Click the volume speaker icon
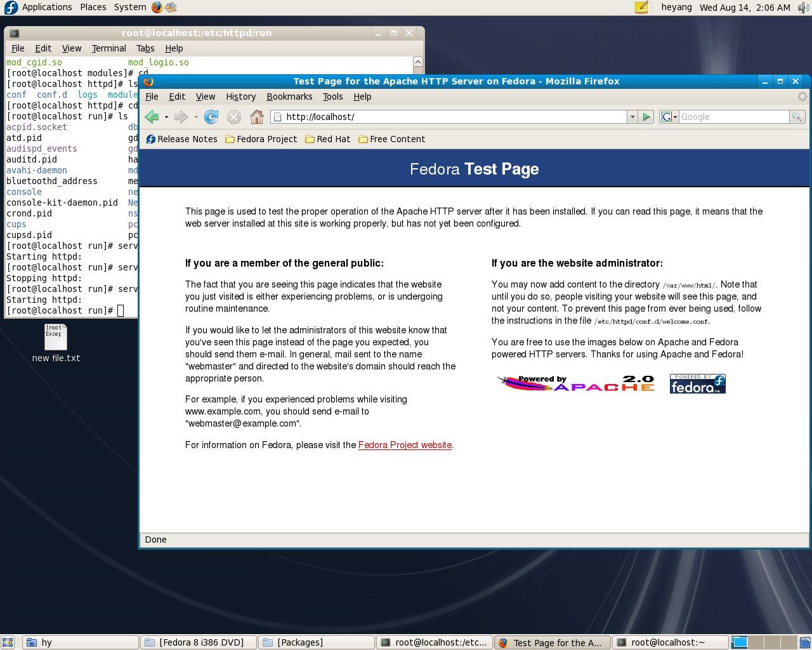Screen dimensions: 812x650 [x=803, y=8]
